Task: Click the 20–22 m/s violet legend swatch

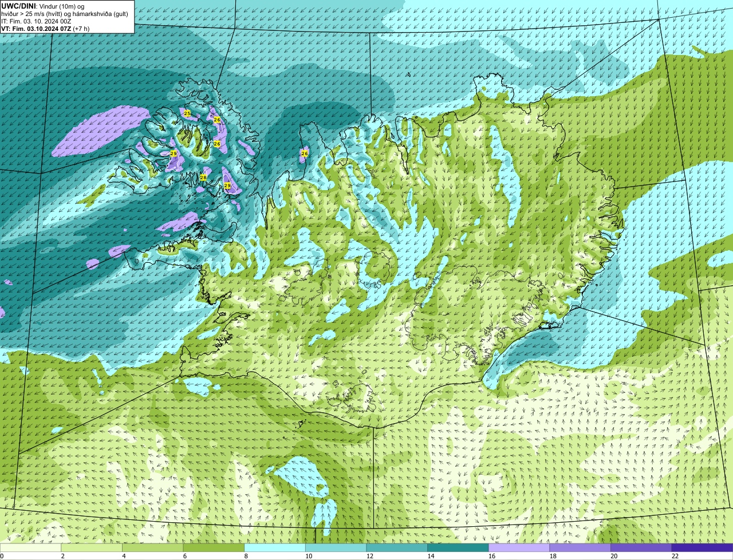Action: click(641, 547)
